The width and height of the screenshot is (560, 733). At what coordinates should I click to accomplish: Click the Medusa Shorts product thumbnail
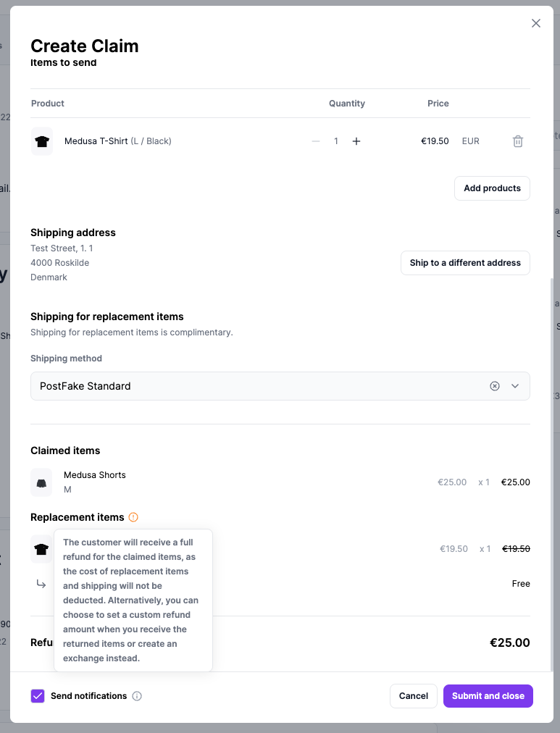click(x=41, y=482)
